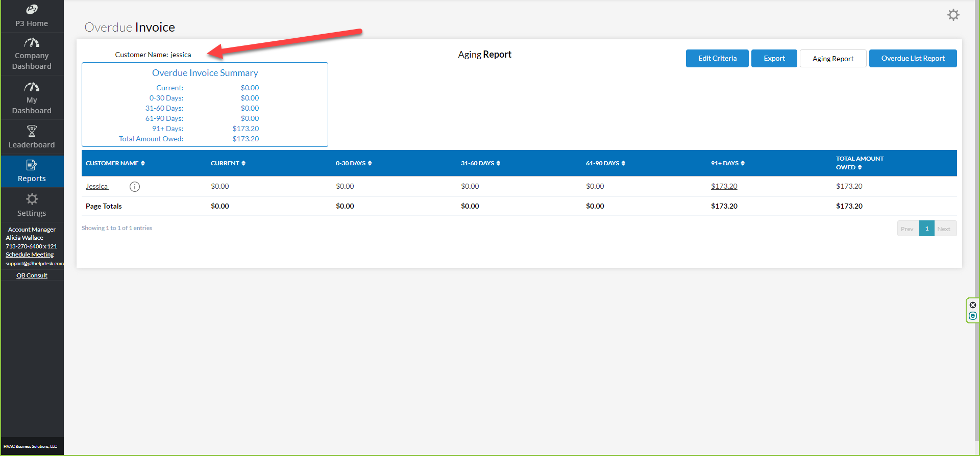The image size is (980, 456).
Task: Open the Jessica customer link
Action: pyautogui.click(x=96, y=187)
